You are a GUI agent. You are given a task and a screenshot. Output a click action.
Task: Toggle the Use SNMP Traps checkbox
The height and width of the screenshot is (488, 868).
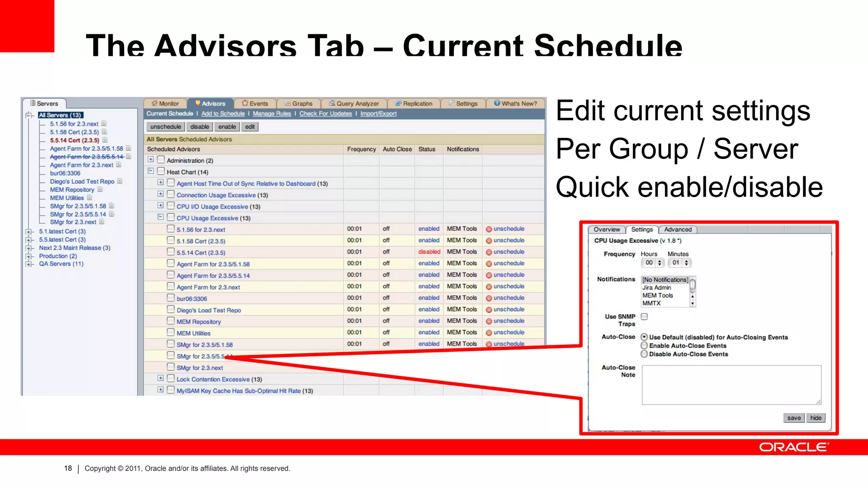click(644, 316)
